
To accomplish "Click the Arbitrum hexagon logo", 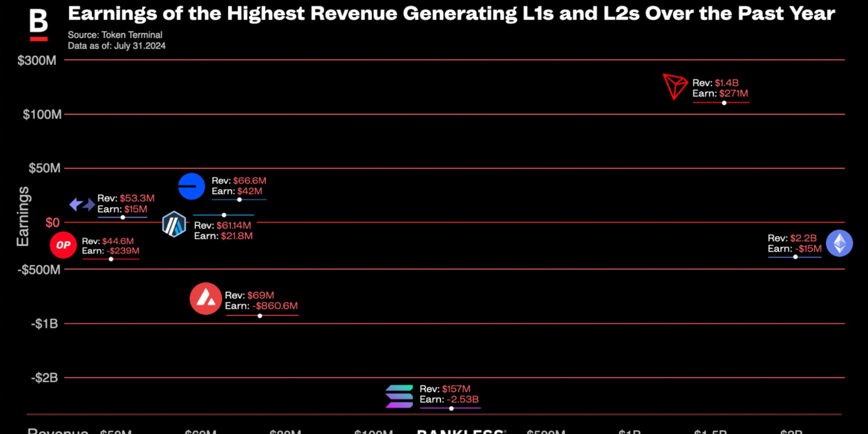I will click(174, 224).
